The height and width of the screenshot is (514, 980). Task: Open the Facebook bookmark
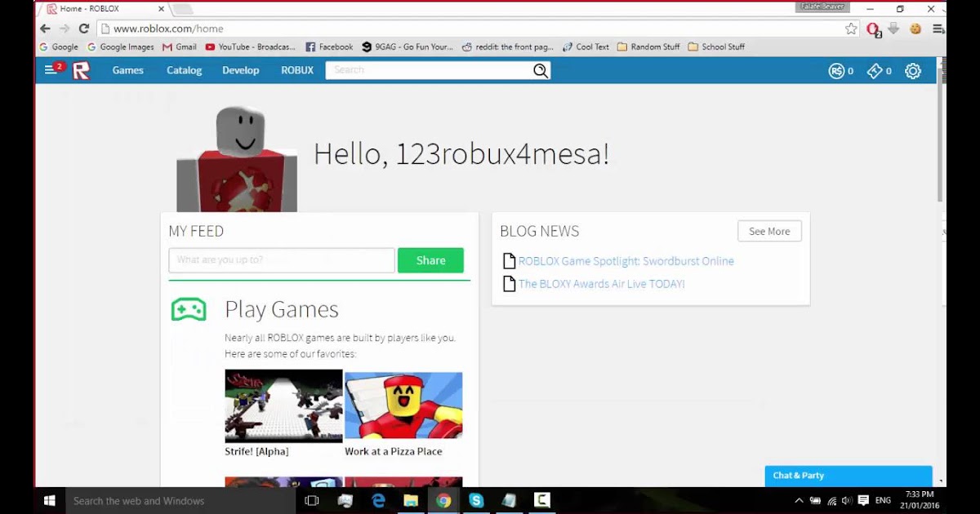pos(329,47)
